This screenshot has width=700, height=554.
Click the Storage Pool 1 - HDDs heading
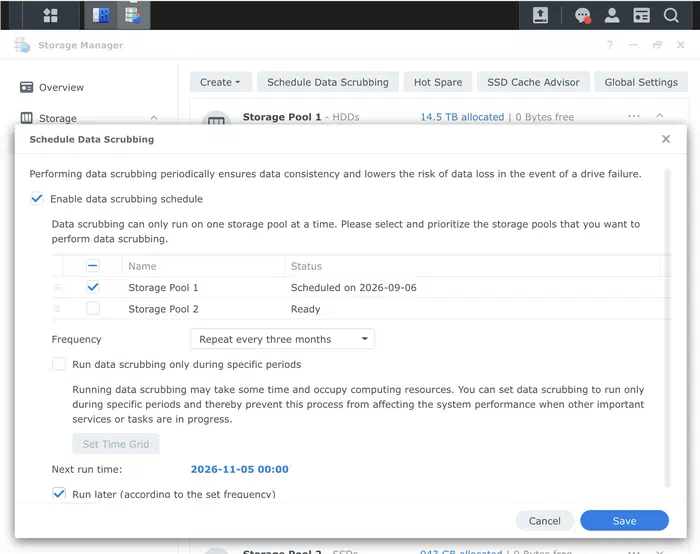coord(301,117)
